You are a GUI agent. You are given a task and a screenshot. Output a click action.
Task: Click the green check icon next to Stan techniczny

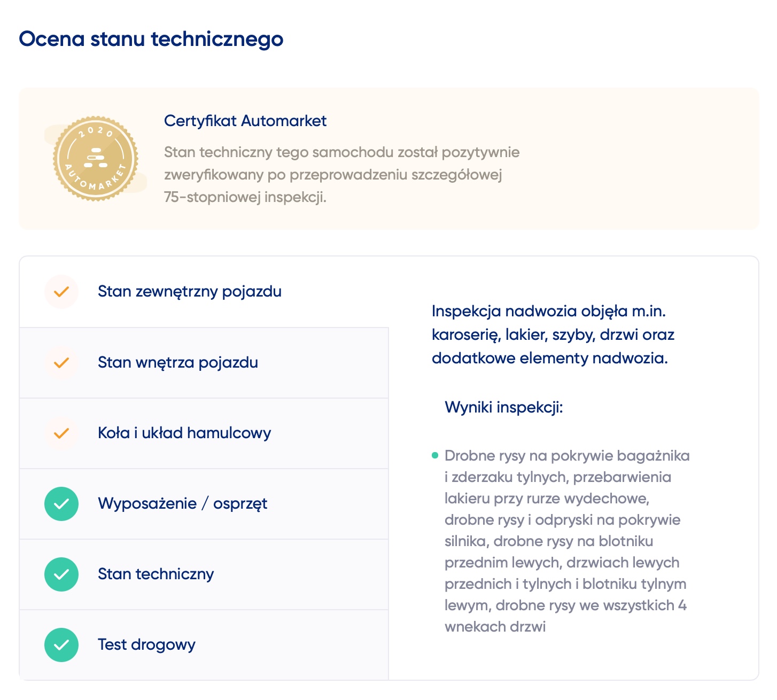pos(61,574)
